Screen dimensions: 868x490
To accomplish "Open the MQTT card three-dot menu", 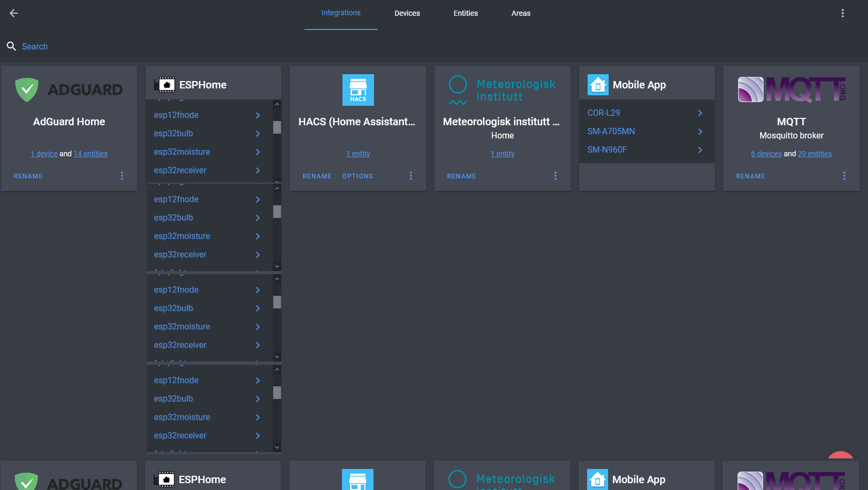I will tap(844, 176).
